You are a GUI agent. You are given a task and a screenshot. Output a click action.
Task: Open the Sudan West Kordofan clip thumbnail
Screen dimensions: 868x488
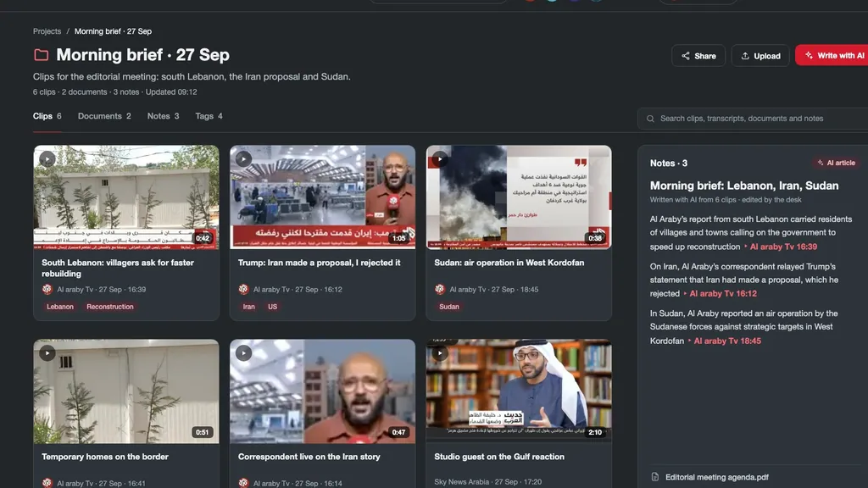pos(519,197)
